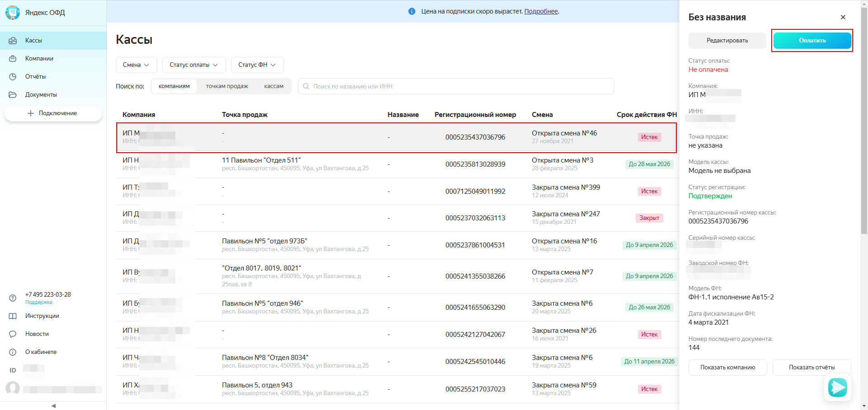868x410 pixels.
Task: Open Отчёты from the sidebar
Action: coord(35,77)
